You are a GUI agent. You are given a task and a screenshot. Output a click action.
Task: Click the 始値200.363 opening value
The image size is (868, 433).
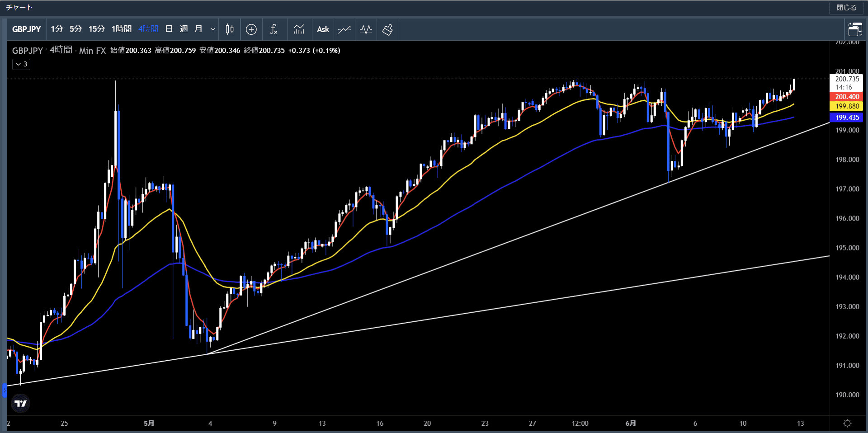click(131, 51)
